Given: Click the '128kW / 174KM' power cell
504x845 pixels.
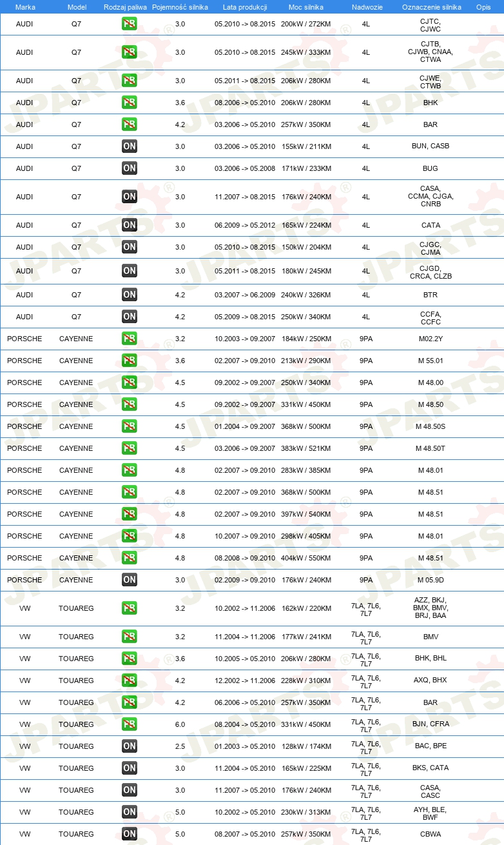Looking at the screenshot, I should pos(306,746).
